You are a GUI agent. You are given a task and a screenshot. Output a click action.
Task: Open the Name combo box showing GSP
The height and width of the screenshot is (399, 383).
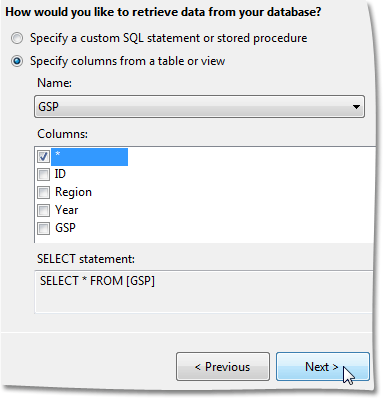199,107
